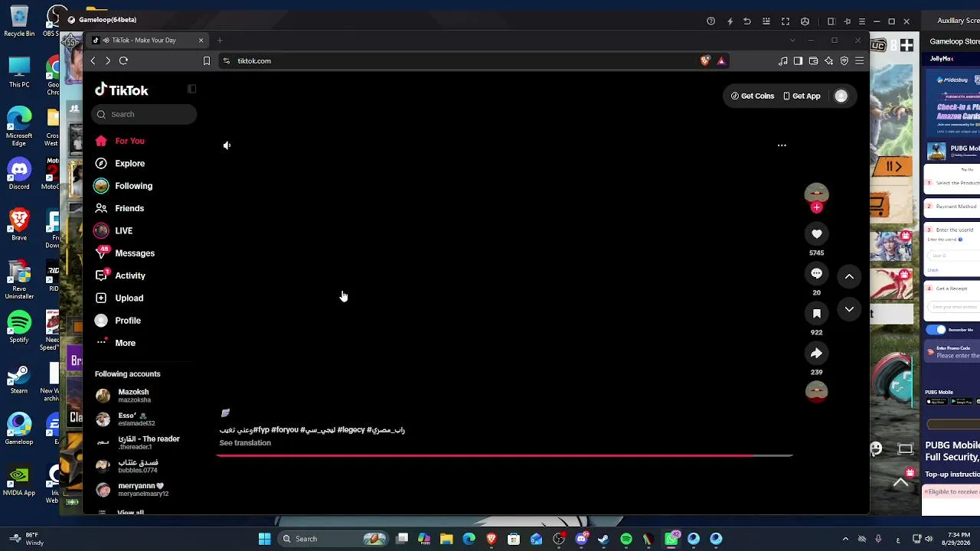980x551 pixels.
Task: Expand the More menu in sidebar
Action: (116, 343)
